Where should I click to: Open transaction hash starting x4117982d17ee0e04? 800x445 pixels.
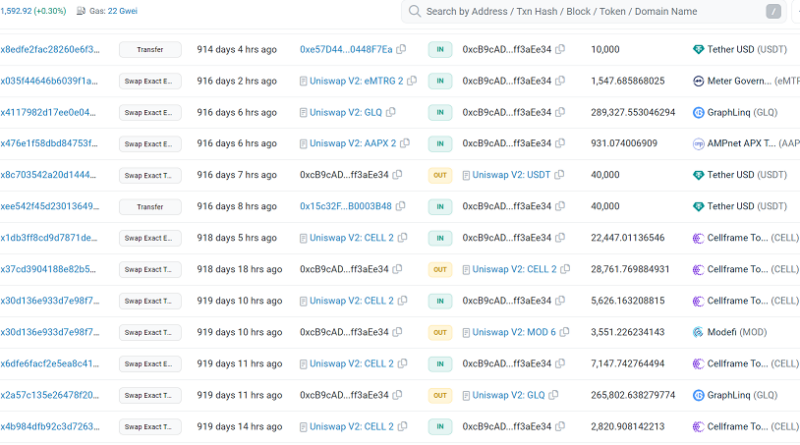pos(49,113)
